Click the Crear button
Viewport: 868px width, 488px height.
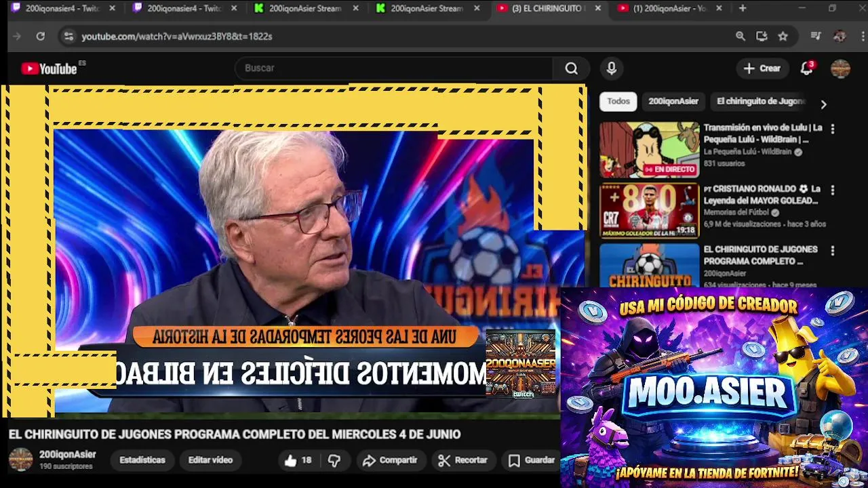pos(762,68)
